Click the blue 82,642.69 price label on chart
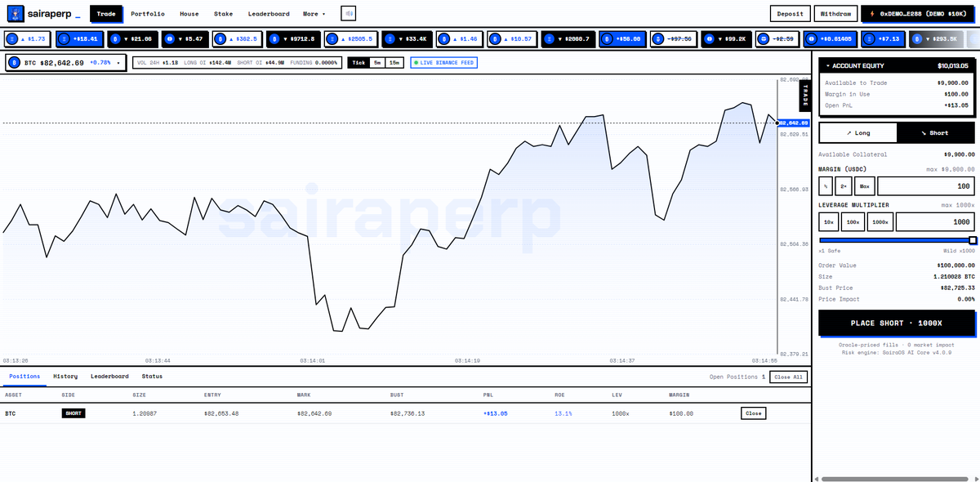Screen dimensions: 980x482 coord(794,123)
